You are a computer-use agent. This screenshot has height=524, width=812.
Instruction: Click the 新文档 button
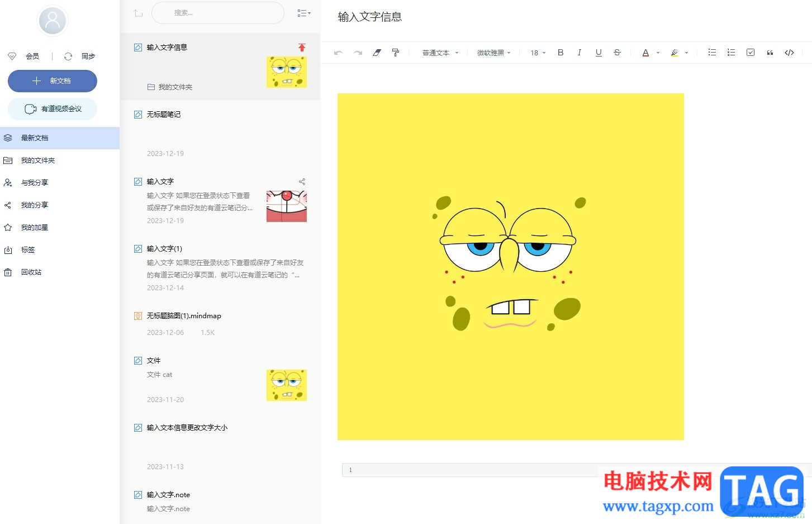53,81
